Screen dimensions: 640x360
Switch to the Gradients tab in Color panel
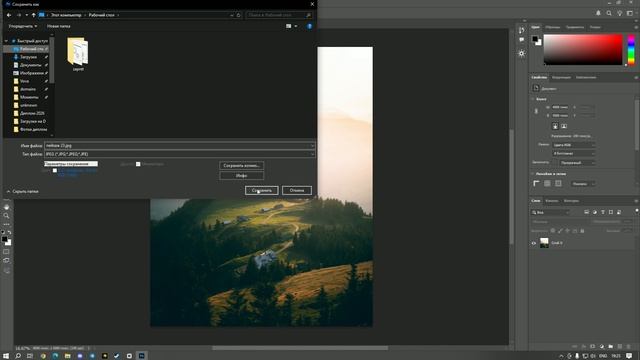click(x=575, y=27)
